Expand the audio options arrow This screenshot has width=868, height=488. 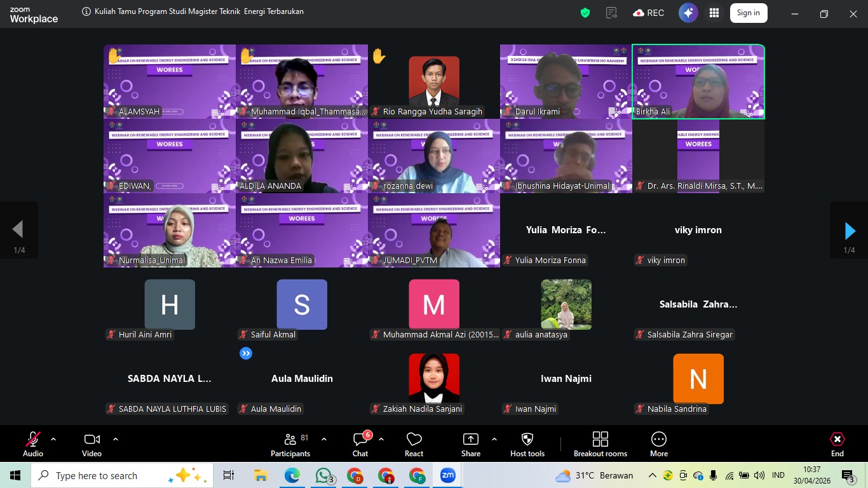pyautogui.click(x=53, y=439)
